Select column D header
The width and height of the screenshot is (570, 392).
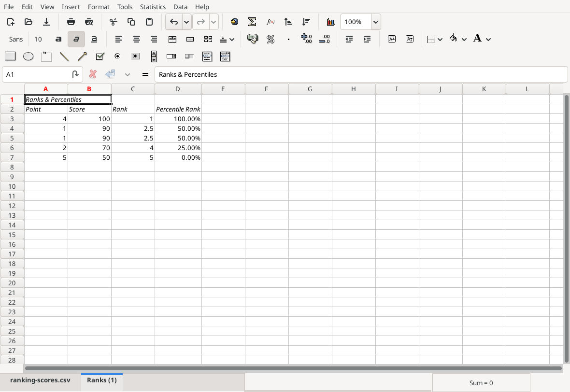point(178,89)
